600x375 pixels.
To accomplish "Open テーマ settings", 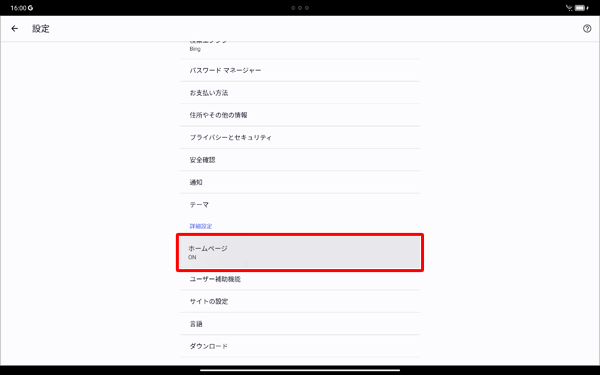I will tap(300, 205).
